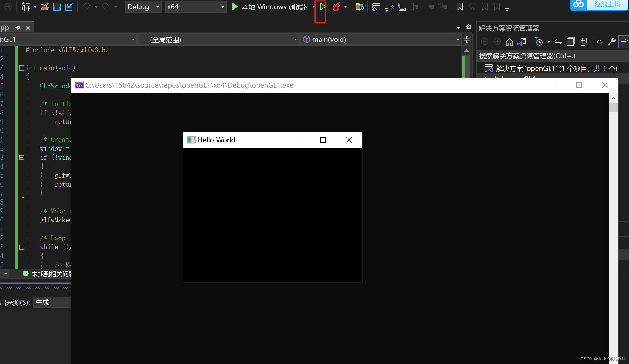Open debugger target dropdown arrow
This screenshot has width=629, height=364.
pos(313,7)
